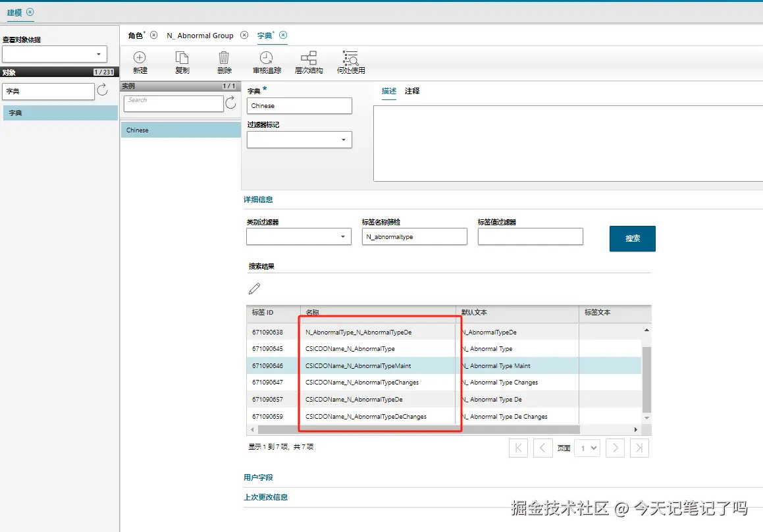Image resolution: width=763 pixels, height=532 pixels.
Task: Open the 页面 page number dropdown
Action: coord(587,448)
